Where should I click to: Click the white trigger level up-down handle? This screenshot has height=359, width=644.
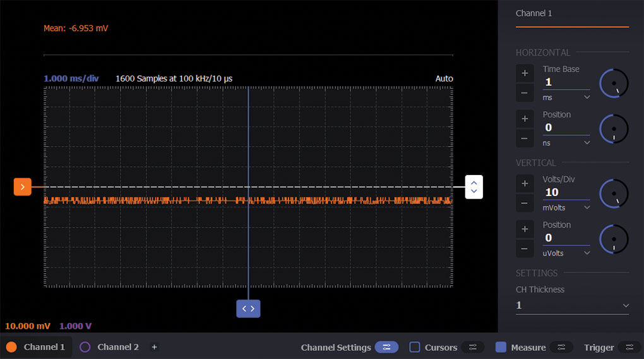tap(474, 187)
